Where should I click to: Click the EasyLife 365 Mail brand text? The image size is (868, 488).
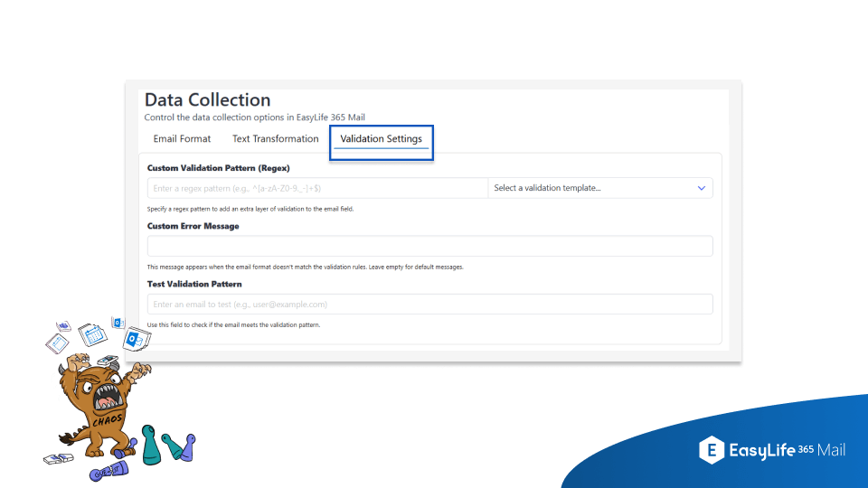point(787,450)
